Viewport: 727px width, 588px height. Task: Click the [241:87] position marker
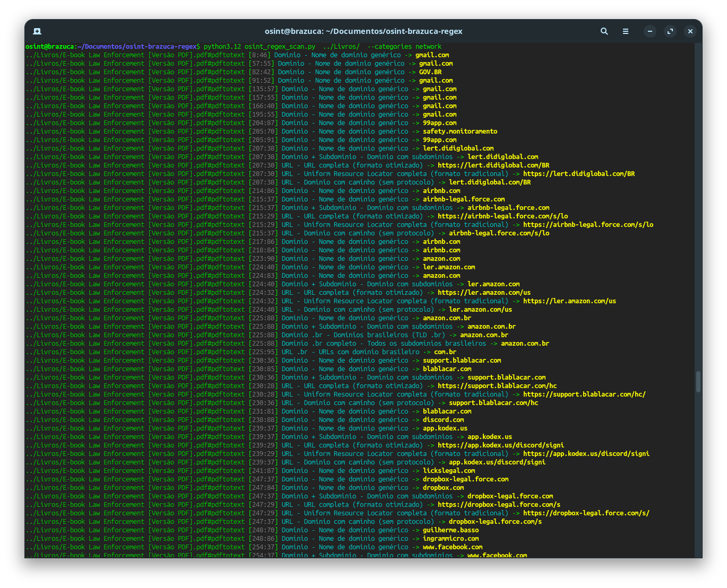pyautogui.click(x=263, y=471)
